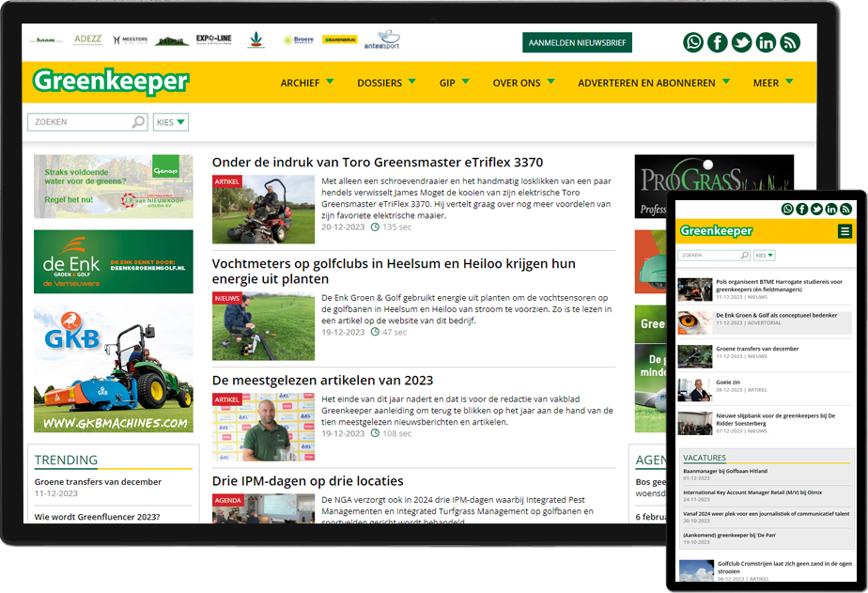The width and height of the screenshot is (868, 593).
Task: Click the AANMELDEN NIEUWSBRIEF button
Action: coord(577,42)
